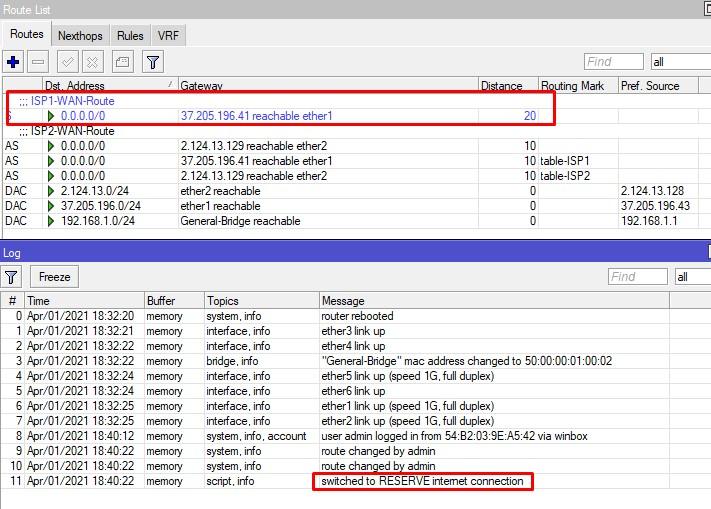Image resolution: width=711 pixels, height=509 pixels.
Task: Sort log by Buffer column header
Action: 174,301
